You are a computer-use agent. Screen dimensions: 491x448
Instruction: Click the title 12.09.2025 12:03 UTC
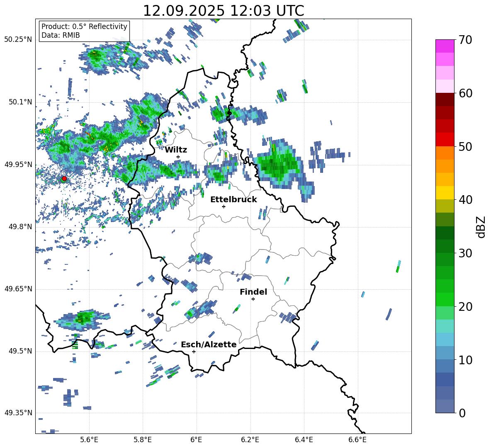coord(224,11)
